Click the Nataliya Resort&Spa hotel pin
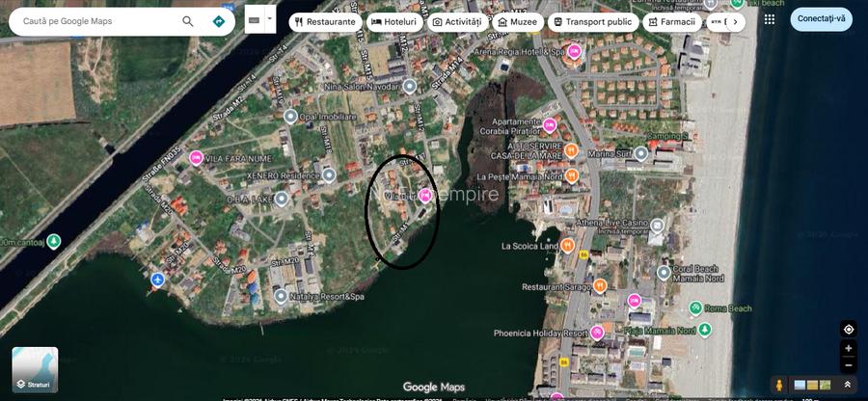 point(279,297)
